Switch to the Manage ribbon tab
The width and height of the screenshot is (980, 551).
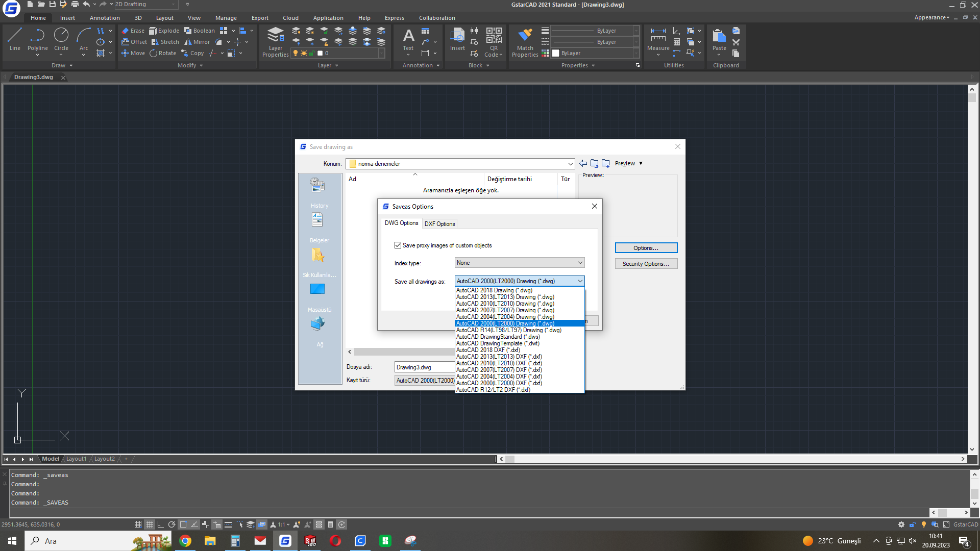(226, 18)
